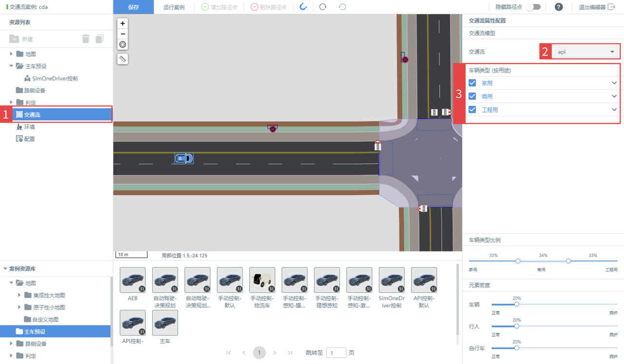Image resolution: width=624 pixels, height=364 pixels.
Task: Click the copy icon in resource list
Action: coord(99,39)
